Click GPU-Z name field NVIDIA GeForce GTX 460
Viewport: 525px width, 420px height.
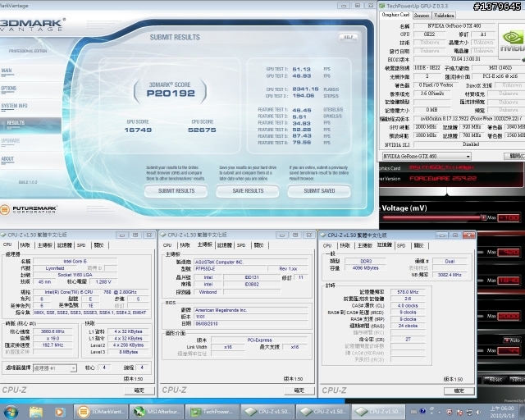(x=454, y=25)
